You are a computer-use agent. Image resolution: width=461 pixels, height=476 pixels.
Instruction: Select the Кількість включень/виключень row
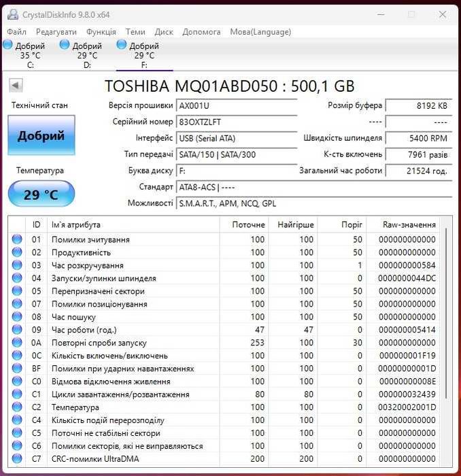click(x=224, y=355)
